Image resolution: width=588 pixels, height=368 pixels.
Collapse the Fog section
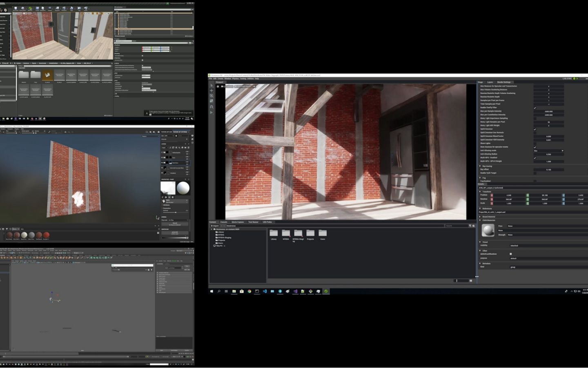[480, 178]
